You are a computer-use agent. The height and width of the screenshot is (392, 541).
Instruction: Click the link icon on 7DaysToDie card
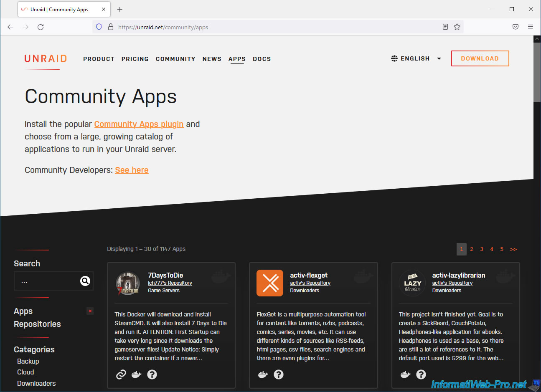121,374
